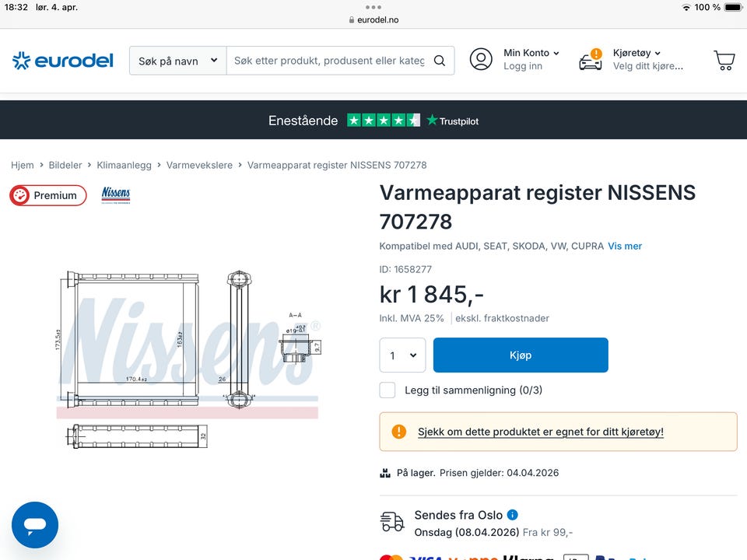
Task: Expand the Kjøretøy vehicle menu
Action: (637, 53)
